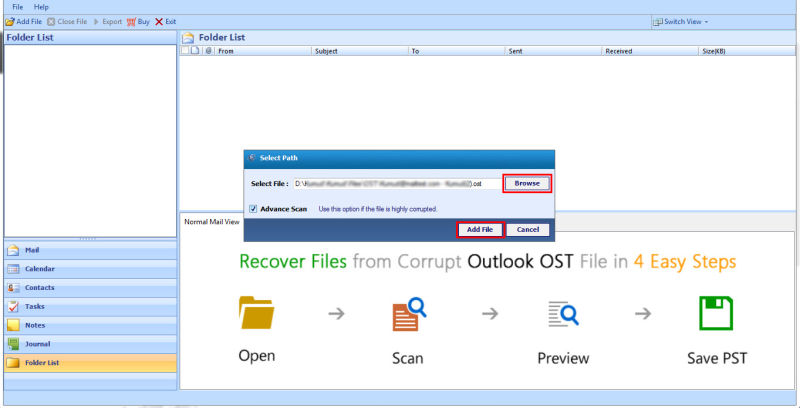The image size is (800, 408).
Task: Open Notes in the navigation pane
Action: click(90, 325)
